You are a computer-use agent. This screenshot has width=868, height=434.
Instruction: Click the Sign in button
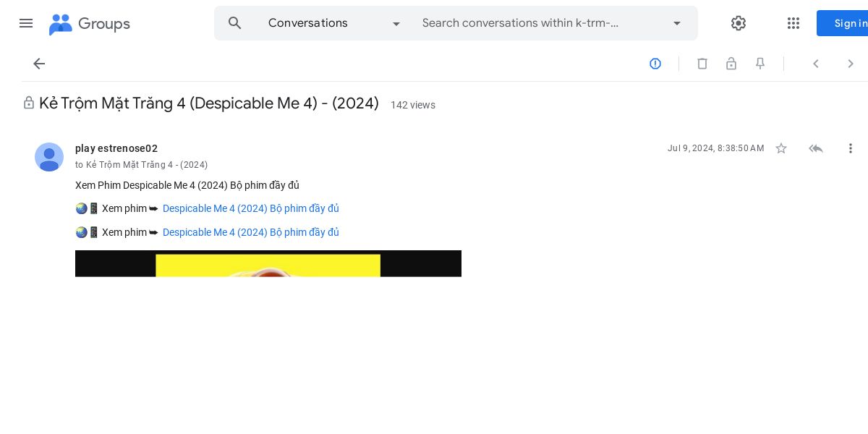coord(843,23)
